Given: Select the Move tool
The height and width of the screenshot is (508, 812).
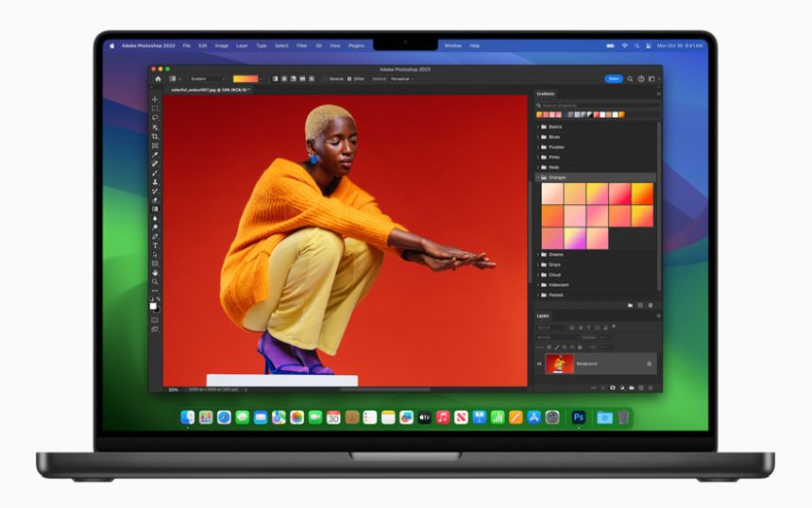Looking at the screenshot, I should [x=155, y=99].
